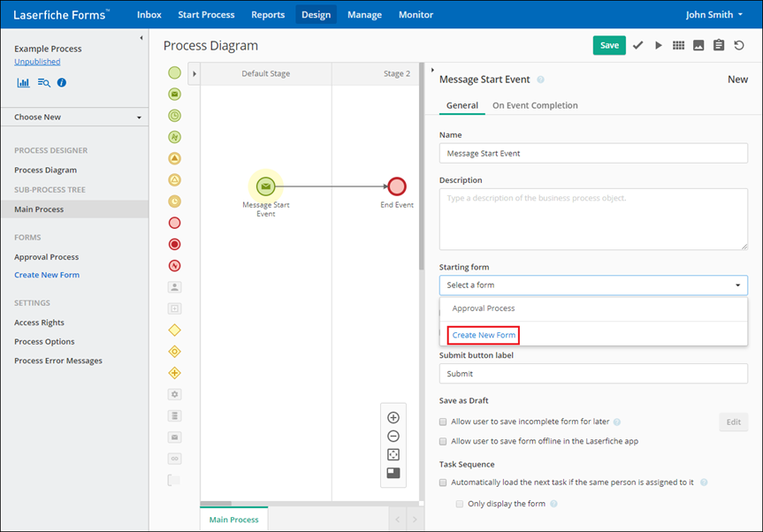This screenshot has width=763, height=532.
Task: Open the search instances list icon
Action: coord(44,83)
